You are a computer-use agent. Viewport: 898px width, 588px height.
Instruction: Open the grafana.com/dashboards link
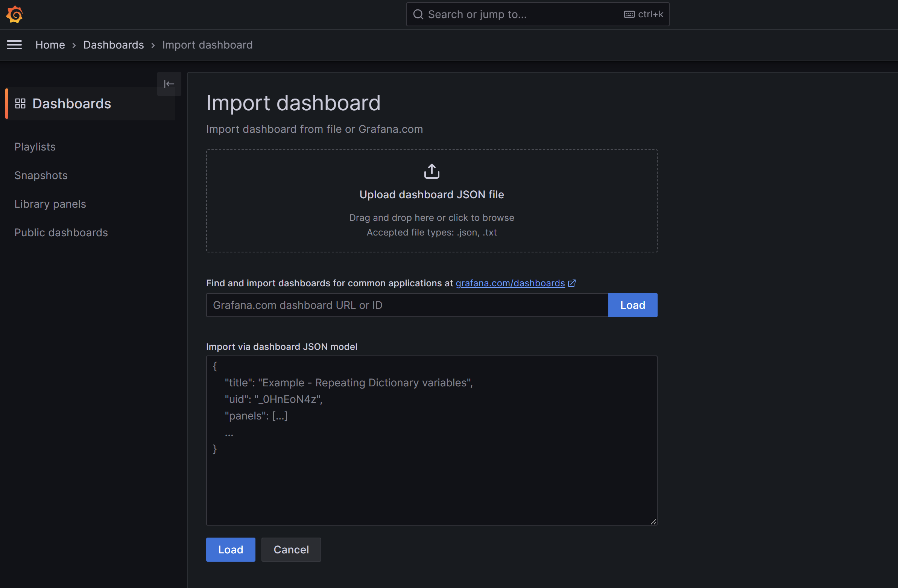click(x=510, y=283)
